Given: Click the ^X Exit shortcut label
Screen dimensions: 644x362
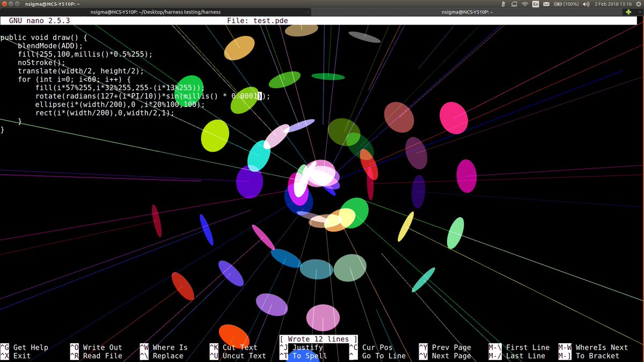Looking at the screenshot, I should 16,356.
